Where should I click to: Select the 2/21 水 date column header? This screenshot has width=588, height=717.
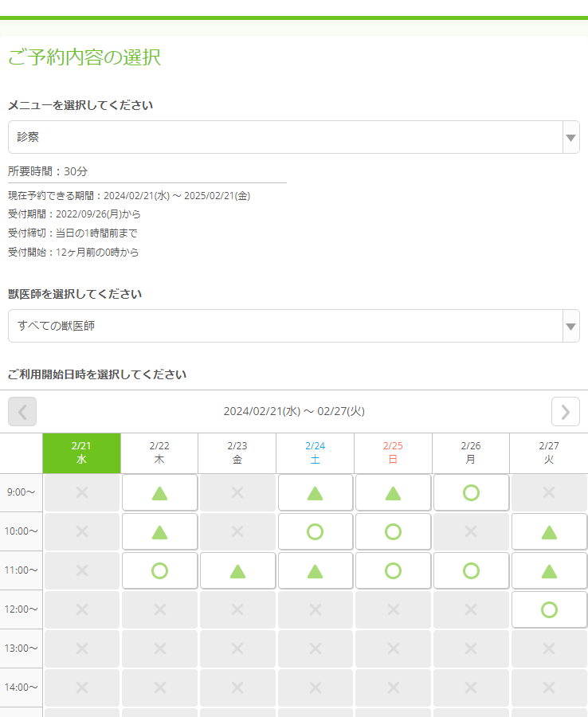point(82,453)
